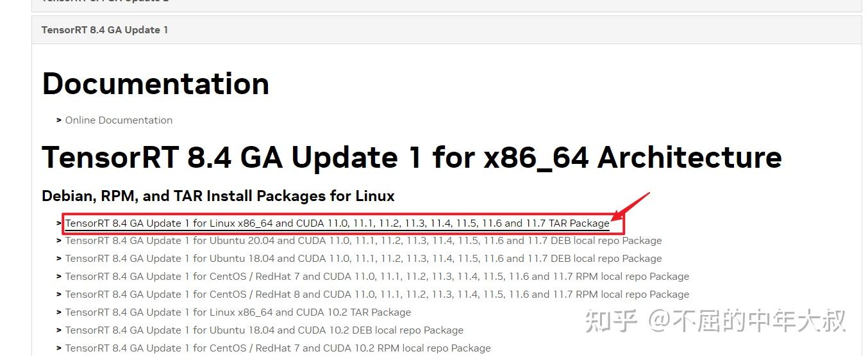Viewport: 868px width, 356px height.
Task: Open CentOS / RedHat 7 CUDA 10.2 RPM link
Action: tap(278, 348)
